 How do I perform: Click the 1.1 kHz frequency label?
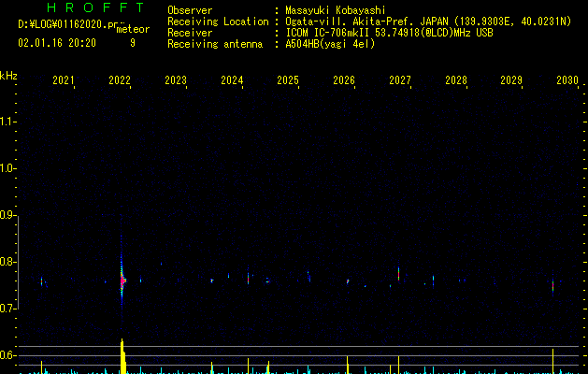click(8, 122)
